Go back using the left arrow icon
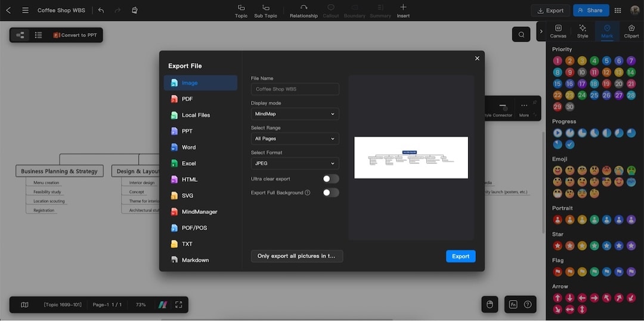This screenshot has height=322, width=644. [x=8, y=10]
